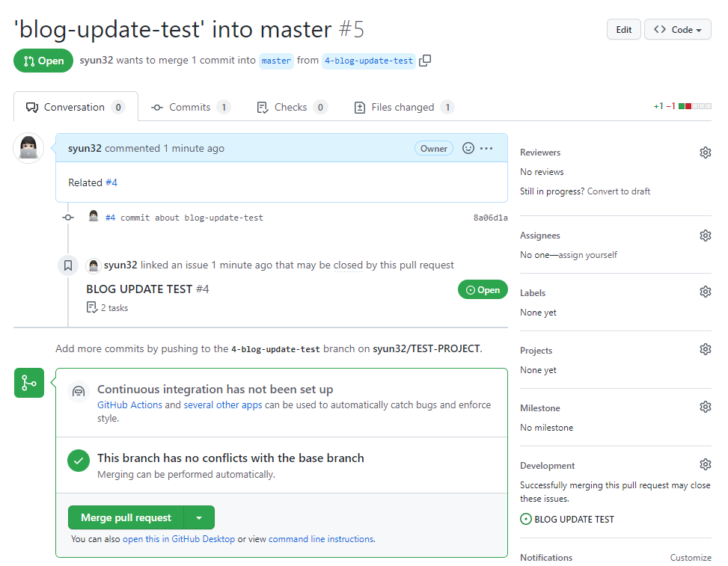The image size is (728, 566).
Task: Click the master base branch link
Action: pyautogui.click(x=276, y=61)
